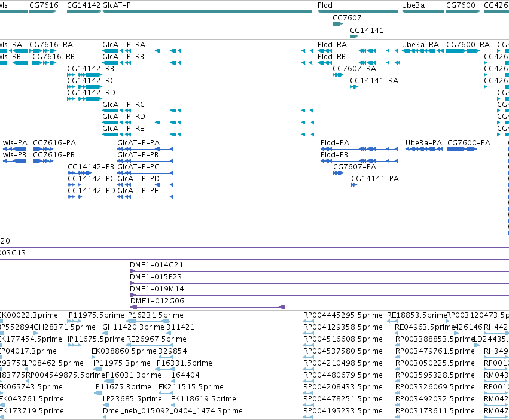
Task: Click the CG14142-RB transcript label
Action: point(90,69)
